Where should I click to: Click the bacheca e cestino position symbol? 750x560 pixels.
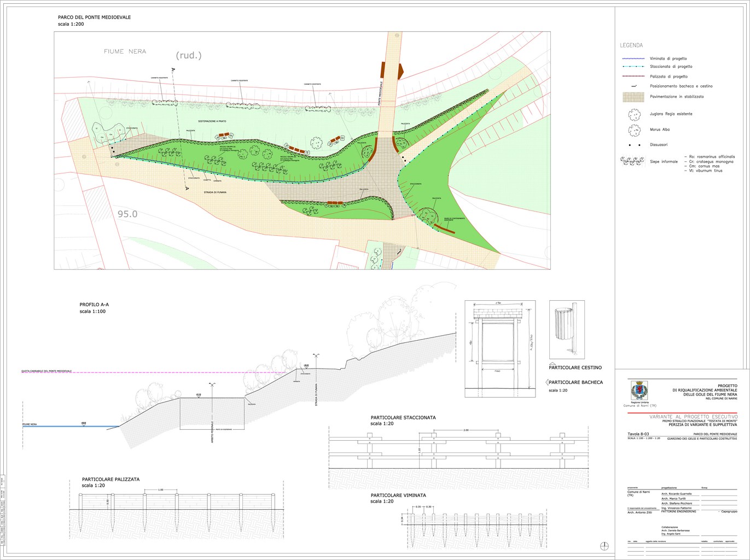click(633, 86)
